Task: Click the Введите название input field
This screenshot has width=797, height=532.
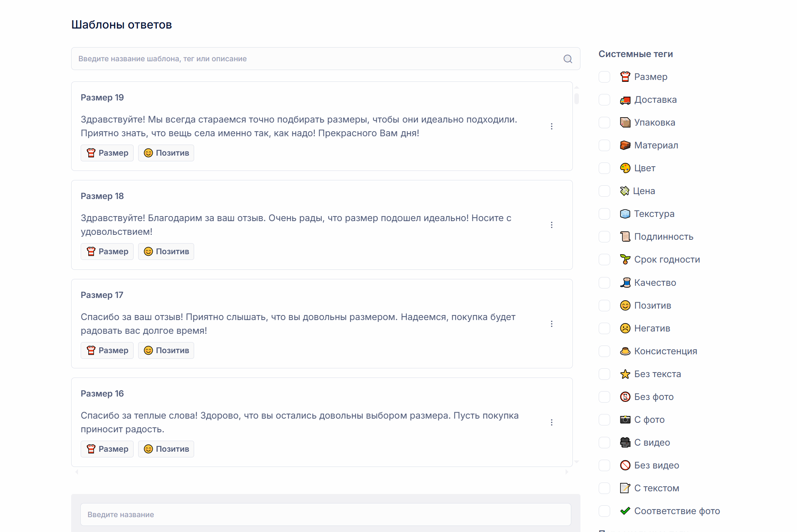Action: (x=325, y=514)
